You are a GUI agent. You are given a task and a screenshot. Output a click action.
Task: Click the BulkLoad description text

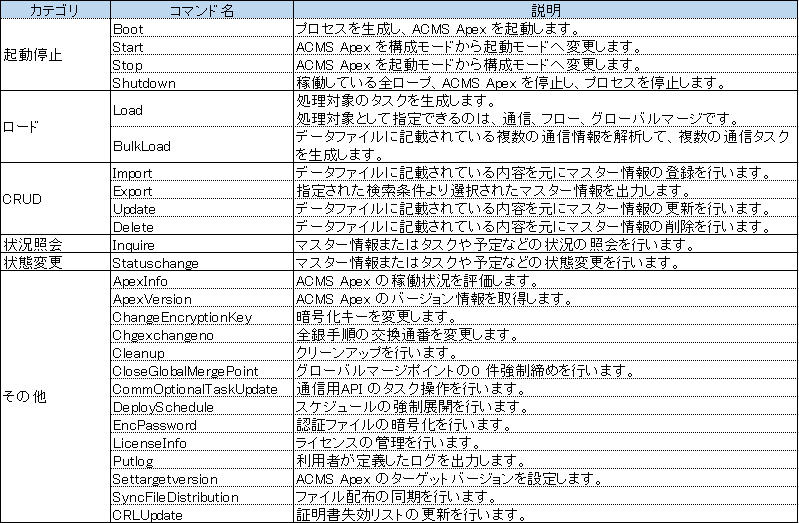[x=543, y=145]
